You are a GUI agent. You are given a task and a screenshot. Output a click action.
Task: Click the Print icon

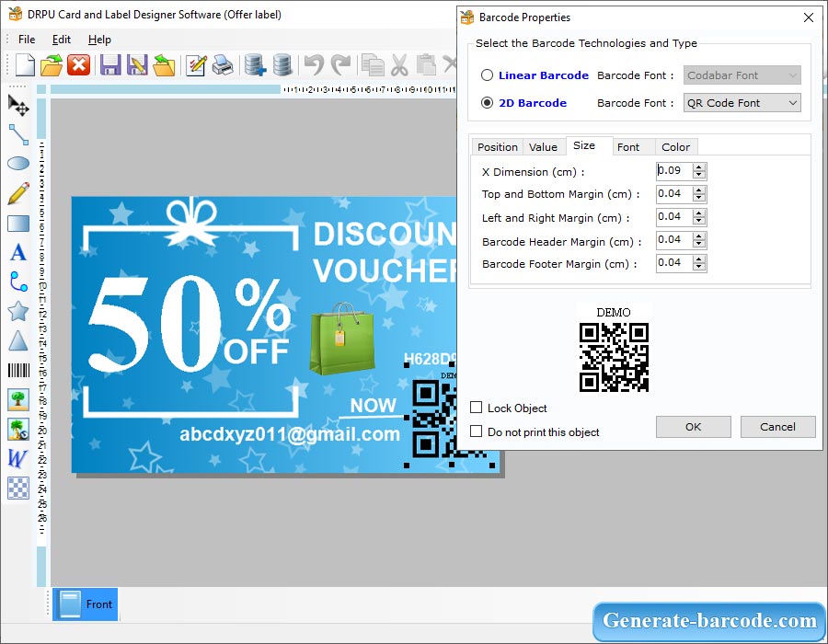223,65
